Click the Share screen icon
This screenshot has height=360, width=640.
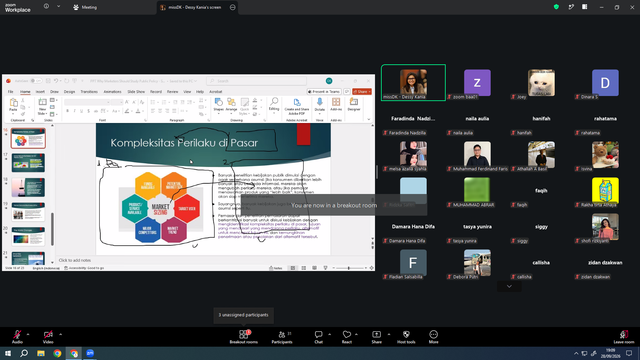point(376,336)
